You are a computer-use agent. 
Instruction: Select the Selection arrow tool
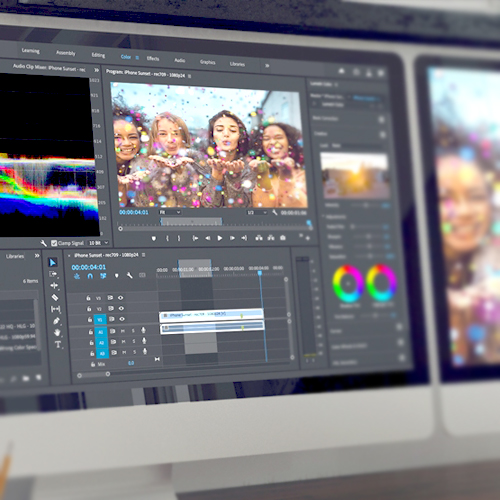tap(53, 263)
